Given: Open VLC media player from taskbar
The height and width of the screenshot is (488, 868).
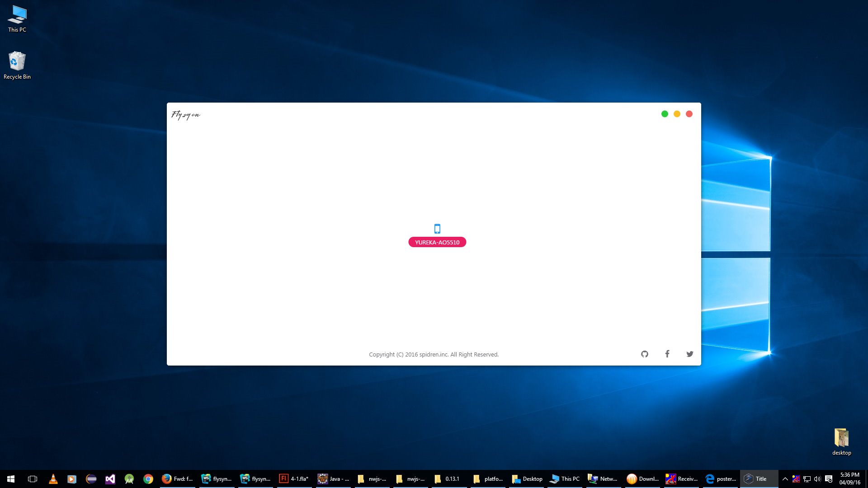Looking at the screenshot, I should point(53,479).
